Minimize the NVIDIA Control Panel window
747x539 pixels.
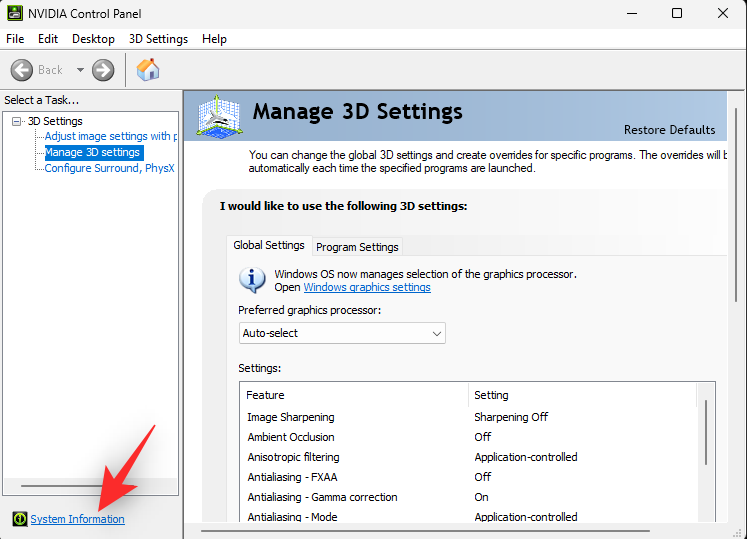coord(632,13)
